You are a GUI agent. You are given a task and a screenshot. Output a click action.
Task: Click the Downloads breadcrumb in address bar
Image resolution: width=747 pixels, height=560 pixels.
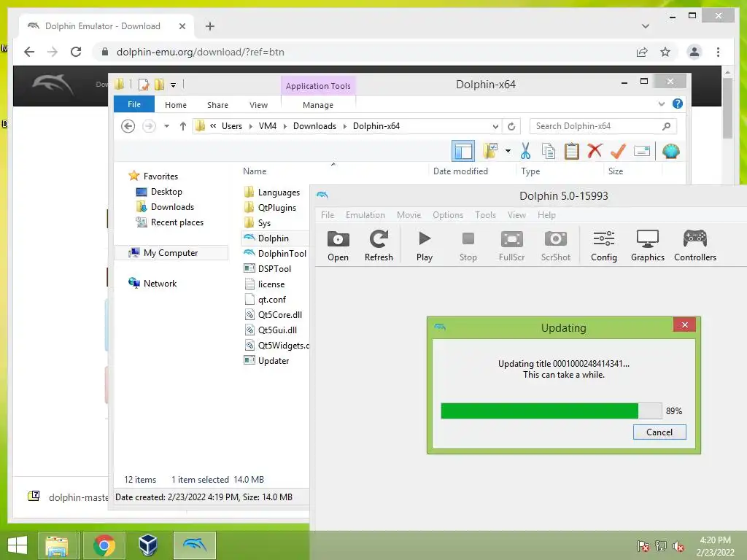[x=314, y=126]
